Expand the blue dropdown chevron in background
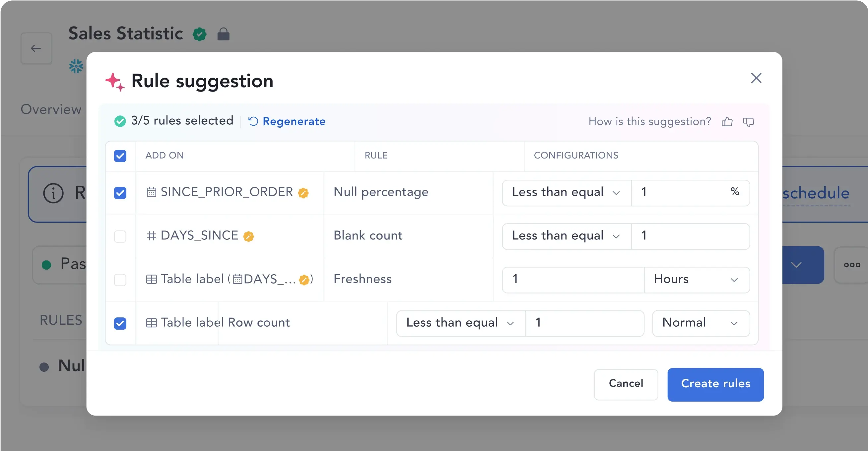Image resolution: width=868 pixels, height=451 pixels. (796, 265)
